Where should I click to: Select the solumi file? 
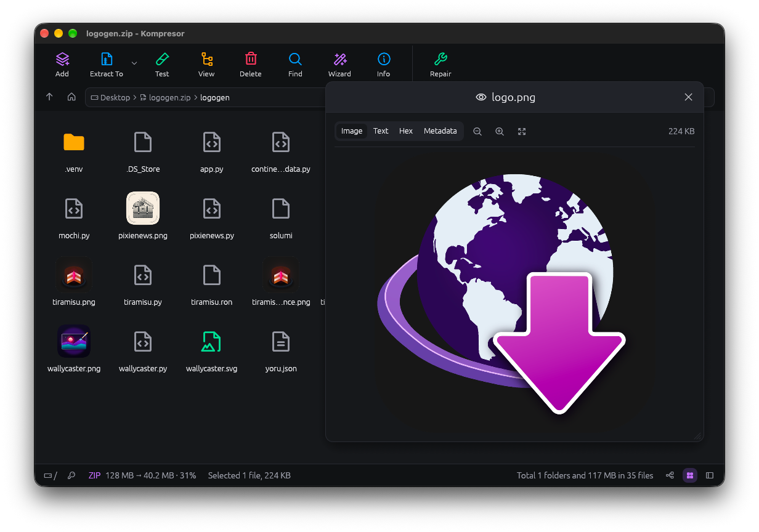coord(281,217)
